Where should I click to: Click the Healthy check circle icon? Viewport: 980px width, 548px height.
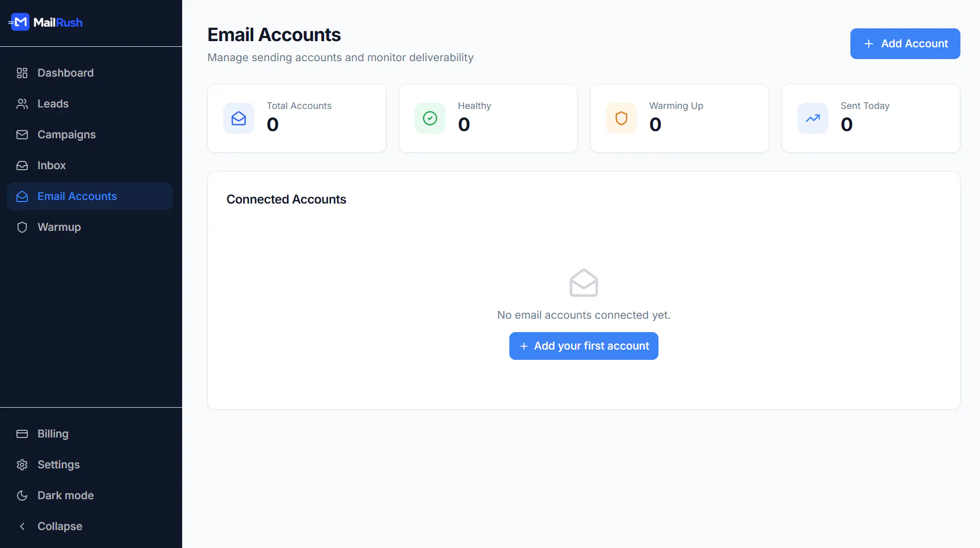click(x=430, y=118)
